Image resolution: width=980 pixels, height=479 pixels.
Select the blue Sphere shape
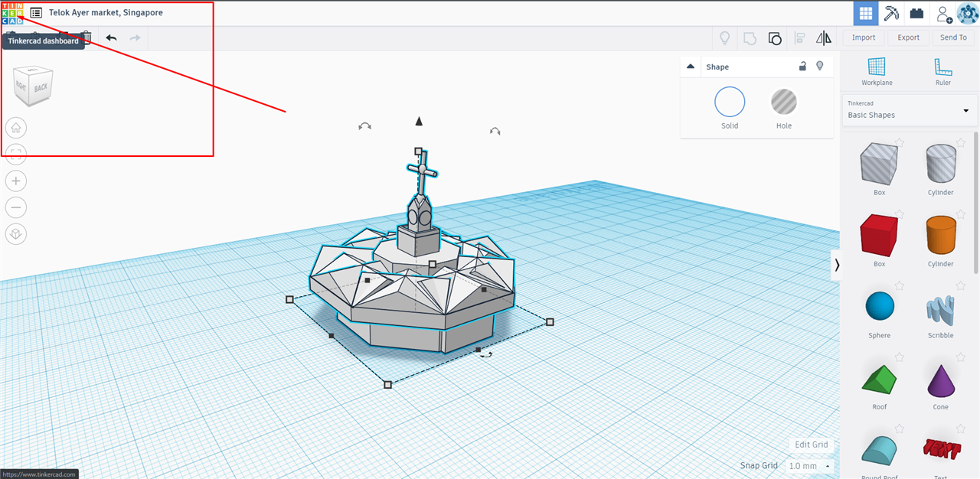click(879, 306)
